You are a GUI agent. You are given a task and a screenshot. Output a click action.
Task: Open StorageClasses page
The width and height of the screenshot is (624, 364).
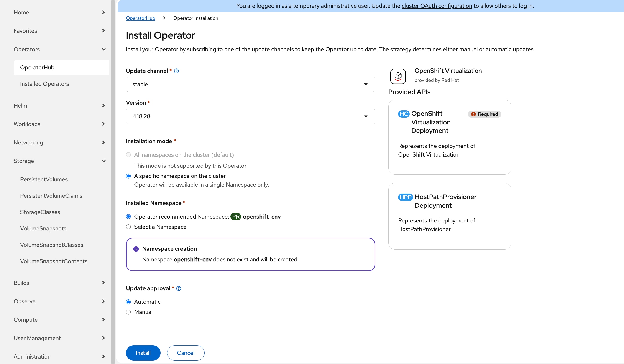click(61, 212)
